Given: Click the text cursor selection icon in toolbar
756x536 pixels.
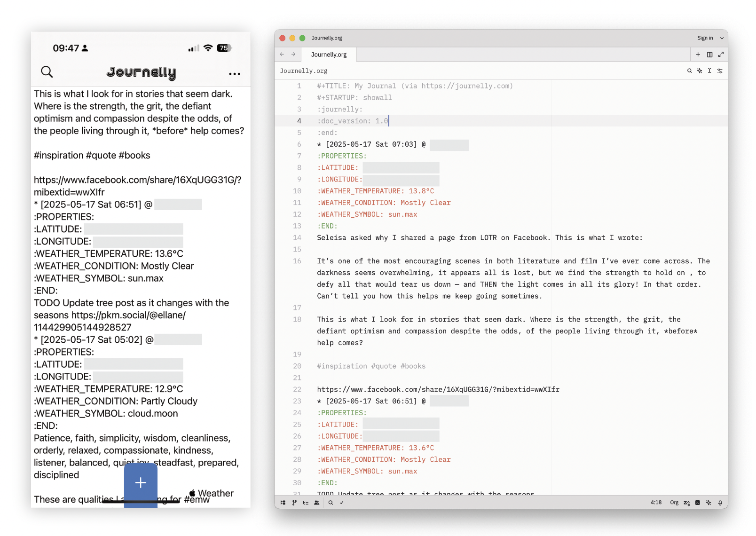Looking at the screenshot, I should pos(709,71).
